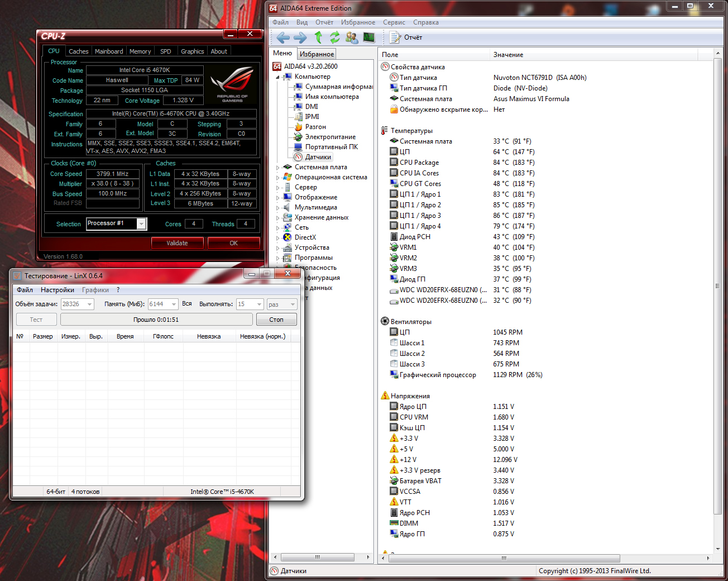The image size is (728, 581).
Task: Click the Стоп button in LinX
Action: point(276,320)
